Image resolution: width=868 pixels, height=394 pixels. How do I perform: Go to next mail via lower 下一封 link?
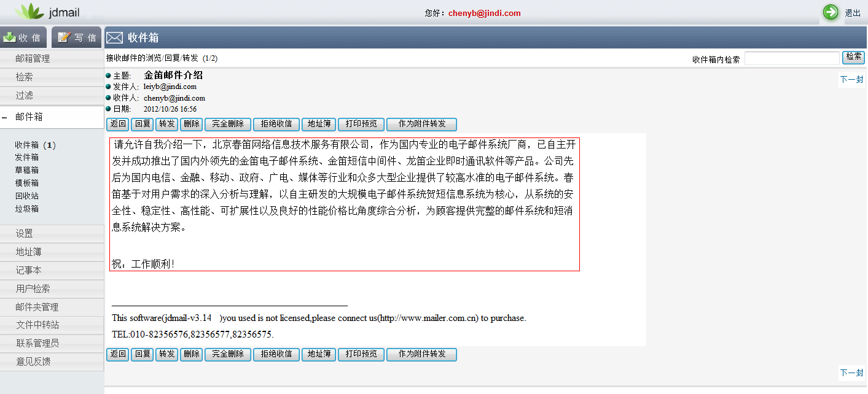[852, 373]
